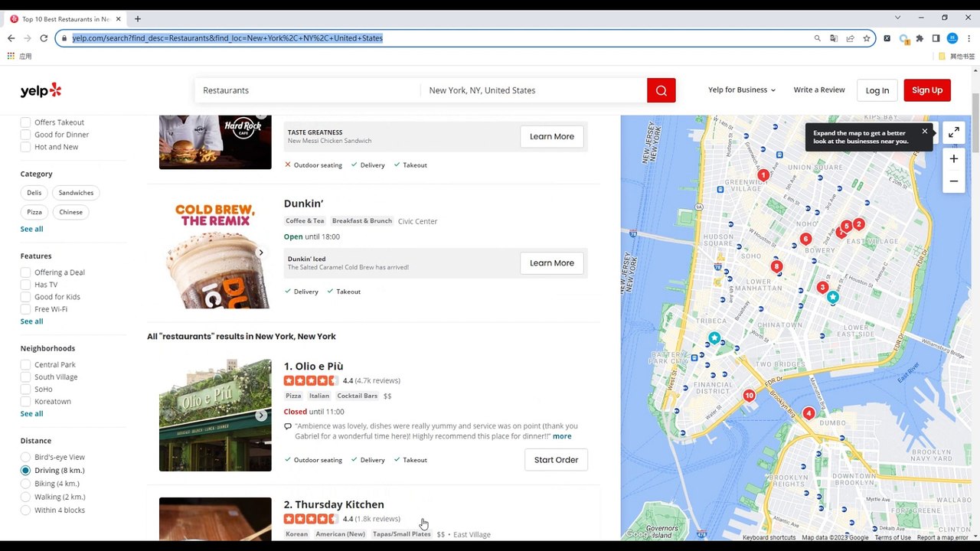This screenshot has width=980, height=551.
Task: Click the New York location input field
Action: point(534,90)
